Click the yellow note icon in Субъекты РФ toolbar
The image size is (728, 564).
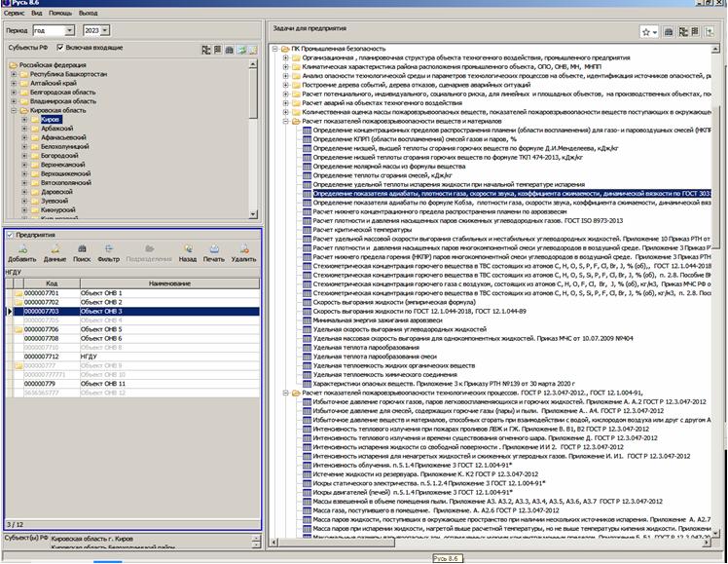coord(253,50)
